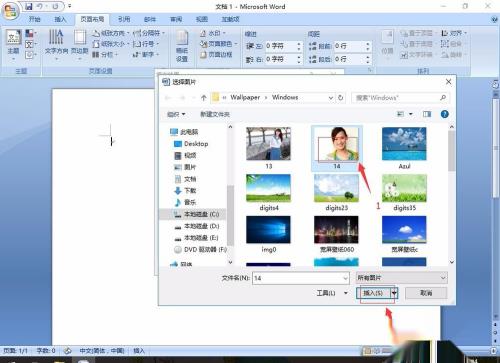Viewport: 500px width, 363px height.
Task: Switch to the 审阅 ribbon tab
Action: [176, 19]
